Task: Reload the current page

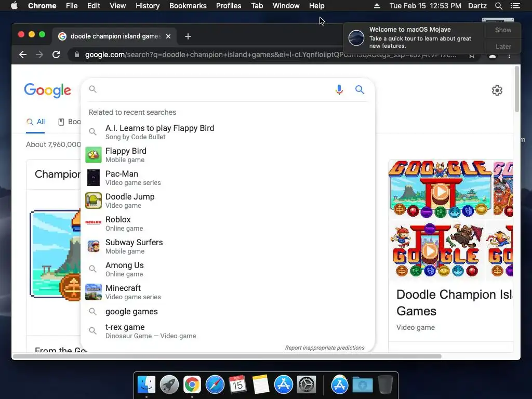Action: click(x=56, y=55)
